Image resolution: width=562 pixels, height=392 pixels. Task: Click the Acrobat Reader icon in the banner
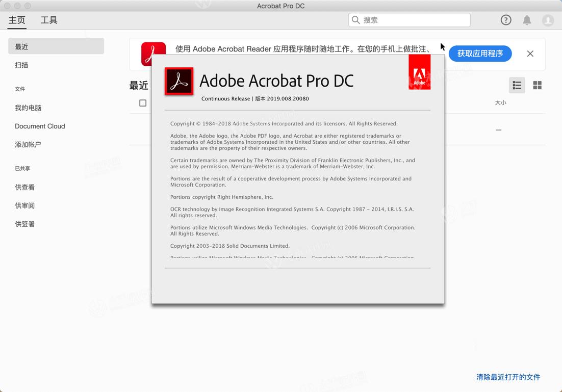tap(153, 54)
